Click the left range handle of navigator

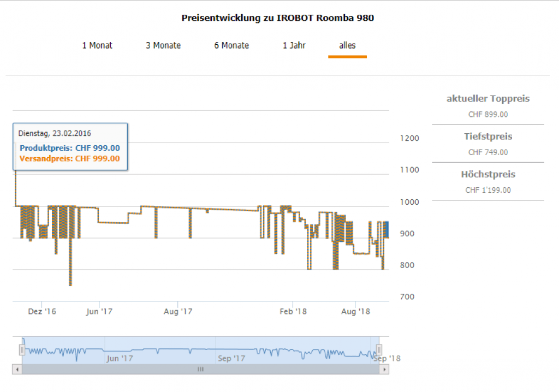tap(22, 349)
